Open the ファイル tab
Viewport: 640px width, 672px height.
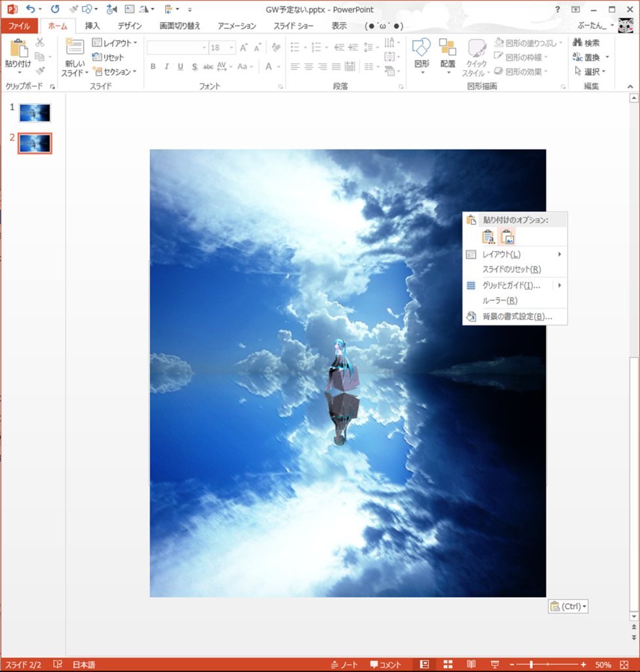(x=19, y=26)
